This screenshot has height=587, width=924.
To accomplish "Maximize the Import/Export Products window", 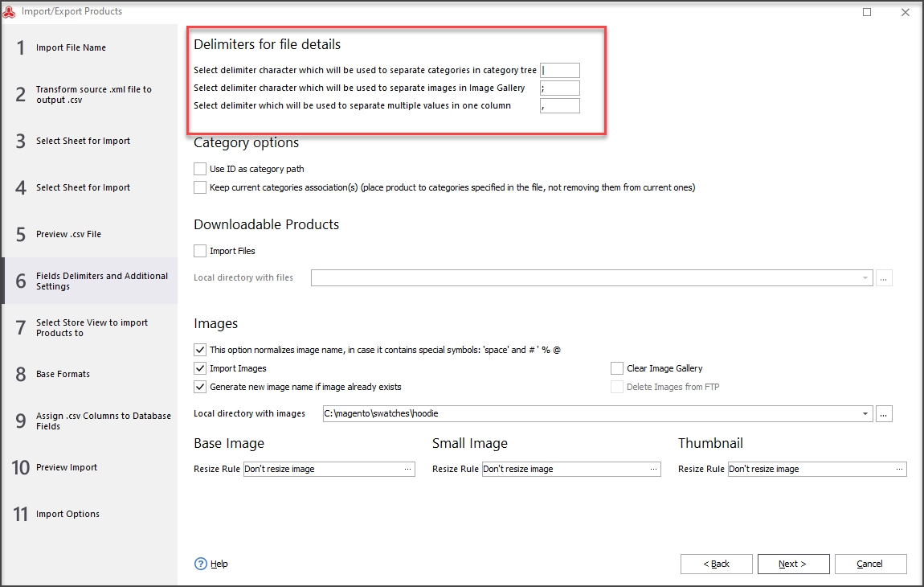I will (867, 12).
